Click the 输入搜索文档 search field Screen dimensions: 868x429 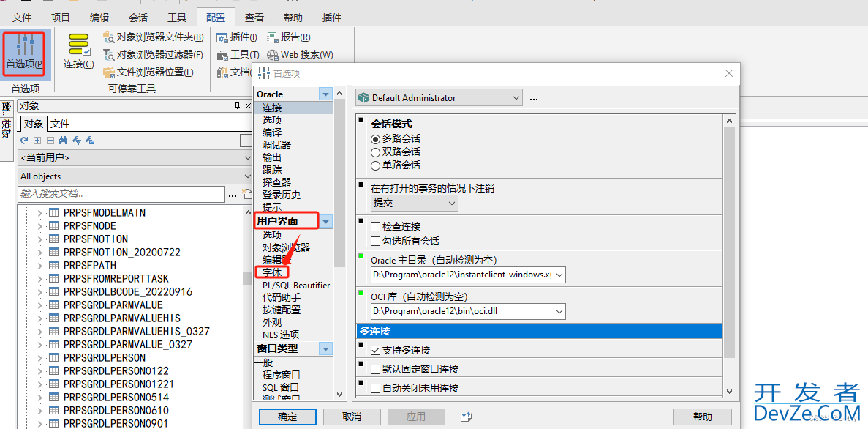coord(122,194)
